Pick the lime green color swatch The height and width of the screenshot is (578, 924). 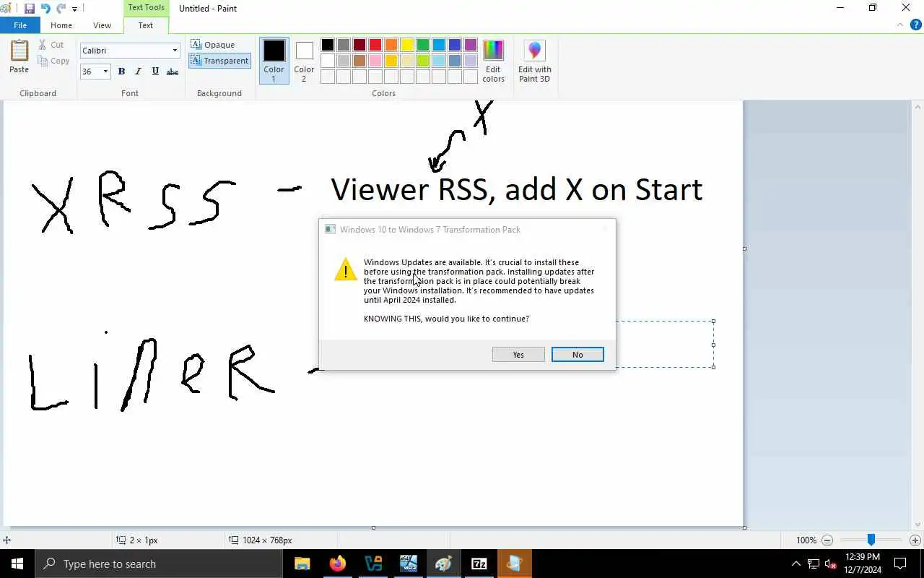click(423, 61)
